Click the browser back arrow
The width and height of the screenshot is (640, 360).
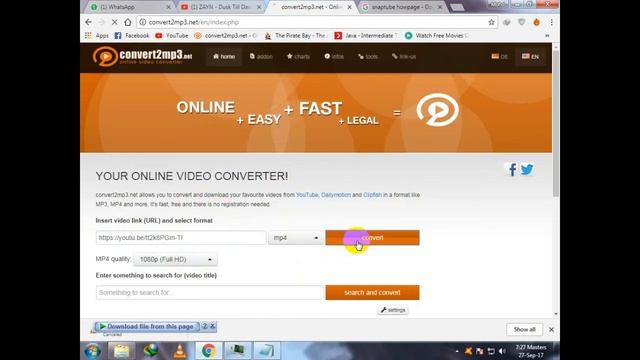coord(89,22)
